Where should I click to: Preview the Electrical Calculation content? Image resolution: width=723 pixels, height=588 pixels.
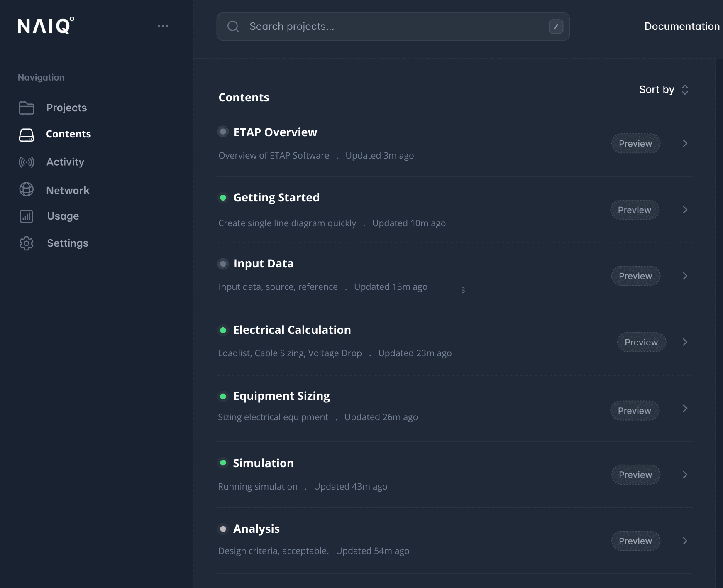(641, 342)
